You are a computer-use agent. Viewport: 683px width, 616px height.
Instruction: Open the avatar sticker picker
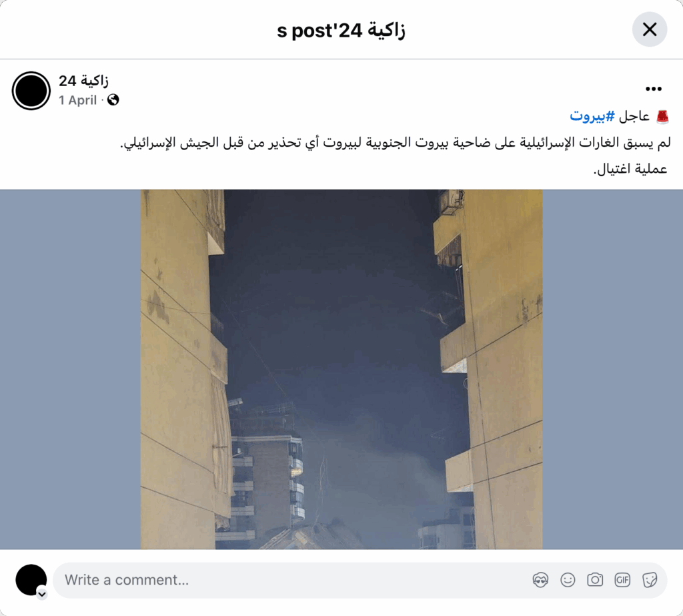pyautogui.click(x=540, y=580)
